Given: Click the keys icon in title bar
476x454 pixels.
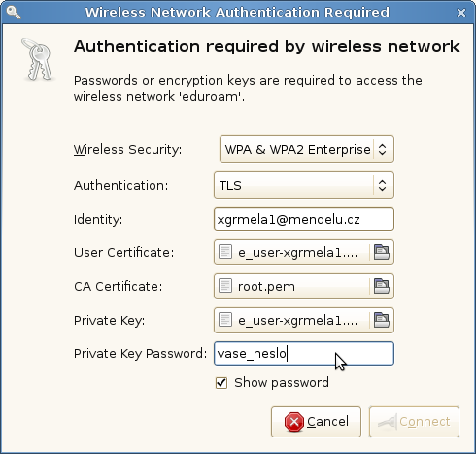Looking at the screenshot, I should click(14, 13).
